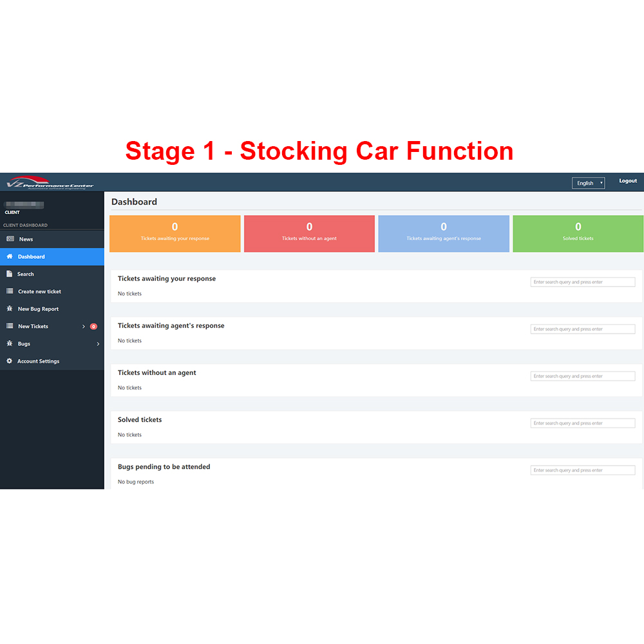Screen dimensions: 644x644
Task: Focus the Solved tickets search field
Action: (582, 423)
